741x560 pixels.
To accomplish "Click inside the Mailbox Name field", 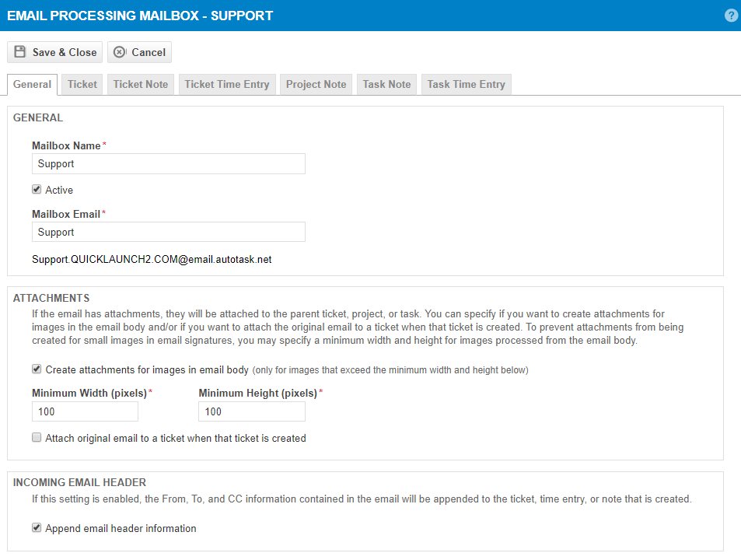I will click(168, 163).
